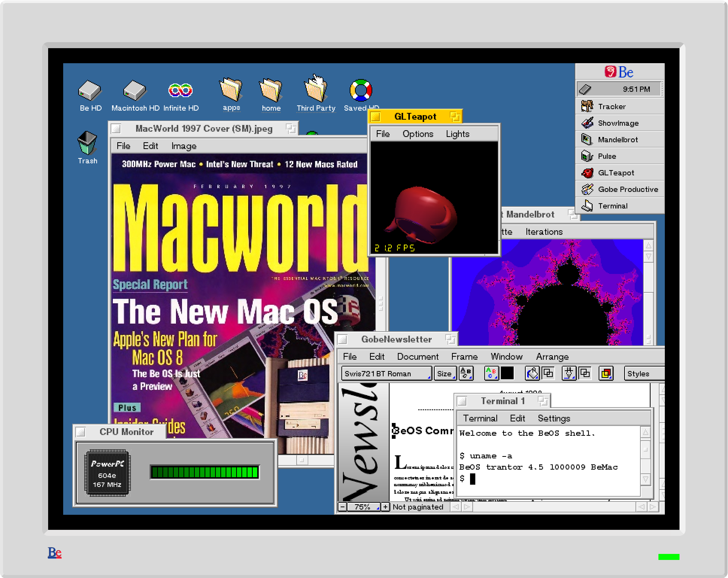Switch to Terminal in the Deskbar
This screenshot has height=578, width=728.
[620, 206]
